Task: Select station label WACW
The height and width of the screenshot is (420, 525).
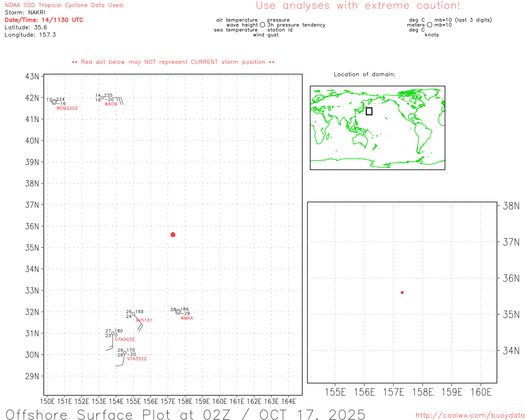Action: tap(111, 104)
